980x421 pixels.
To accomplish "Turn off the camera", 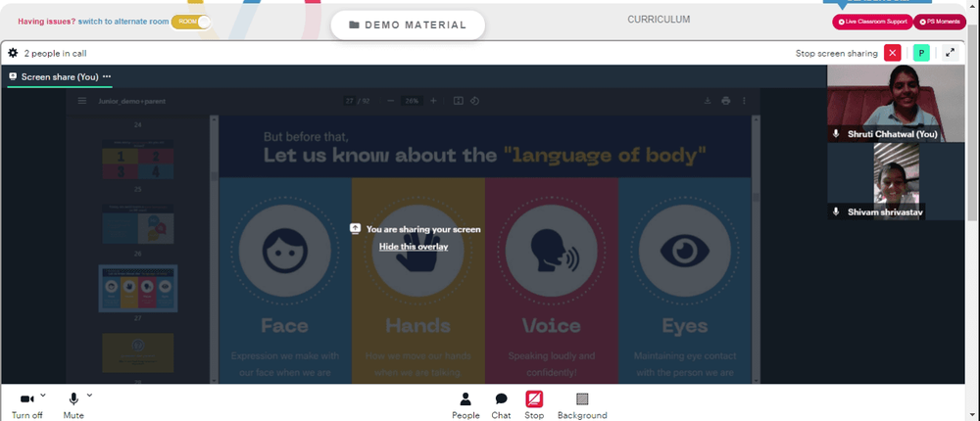I will pos(26,405).
